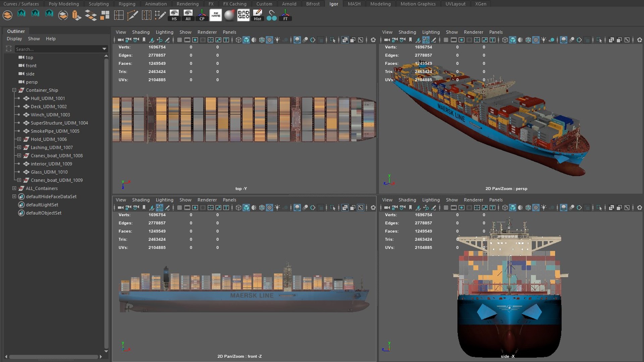Screen dimensions: 644x362
Task: Click the outliner horizontal scrollbar
Action: pyautogui.click(x=53, y=357)
